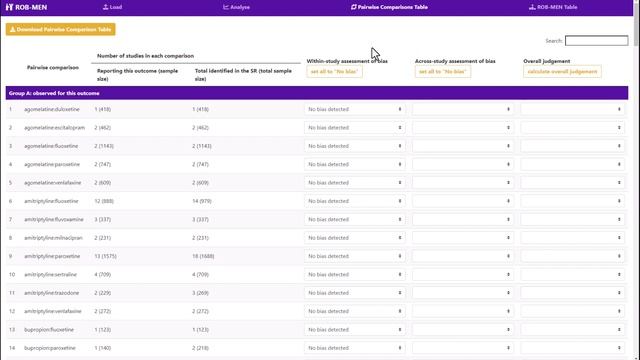The height and width of the screenshot is (360, 640).
Task: Open within-study dropdown for amitriptyline:milnacipran
Action: pos(355,238)
